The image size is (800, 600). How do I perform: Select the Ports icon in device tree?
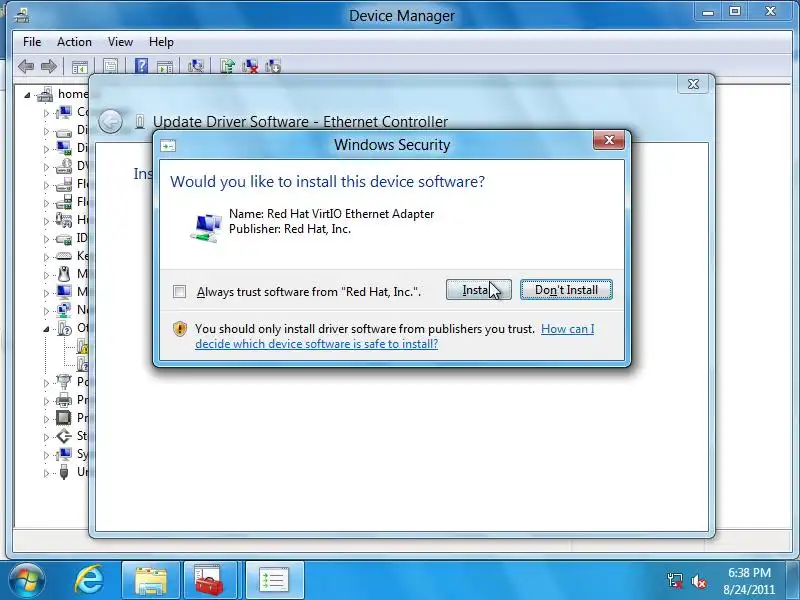click(64, 381)
